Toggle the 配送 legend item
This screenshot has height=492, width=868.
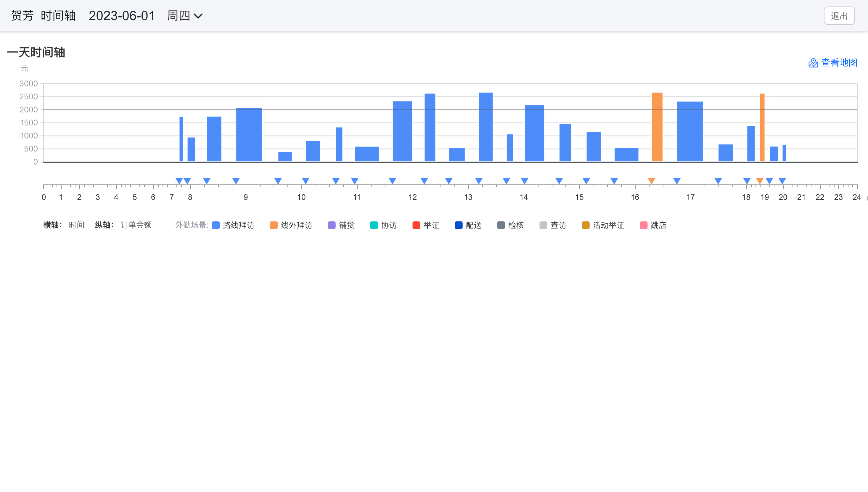tap(468, 225)
